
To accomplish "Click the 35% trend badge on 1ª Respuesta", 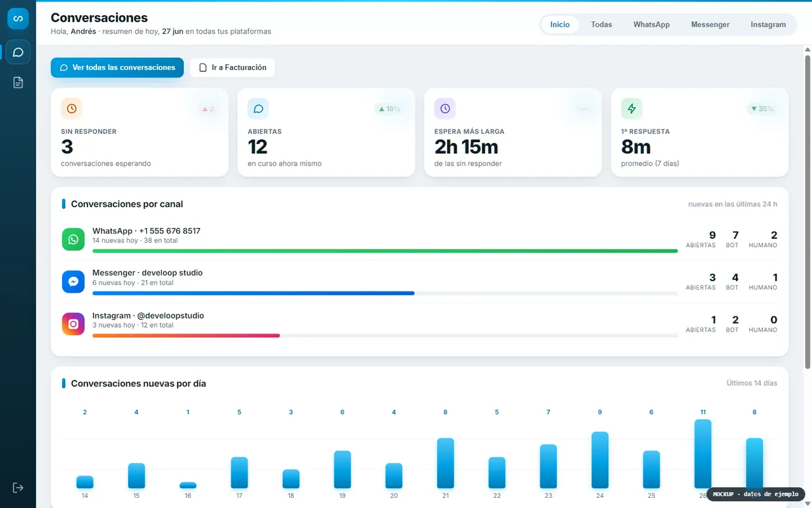I will (x=763, y=109).
